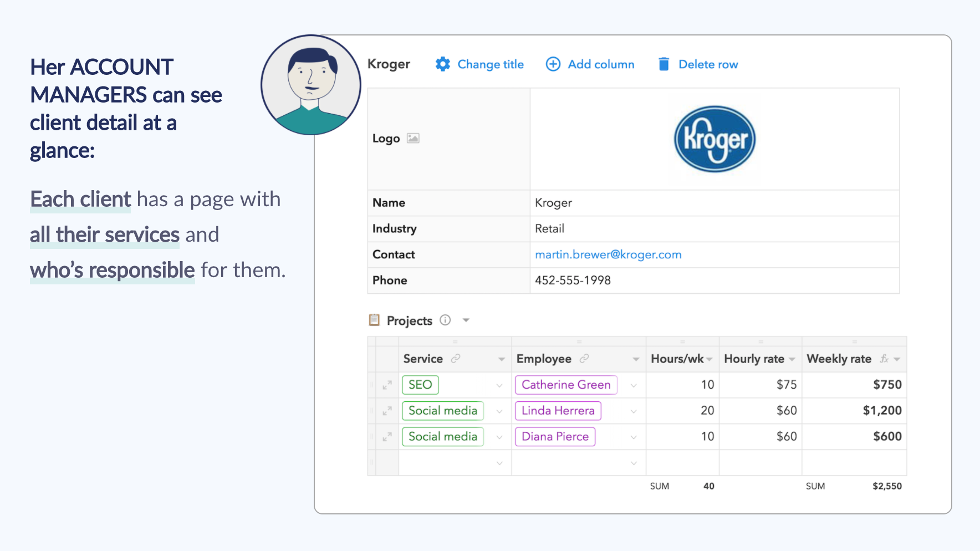
Task: Open the martin.brewer@kroger.com email link
Action: pos(608,254)
